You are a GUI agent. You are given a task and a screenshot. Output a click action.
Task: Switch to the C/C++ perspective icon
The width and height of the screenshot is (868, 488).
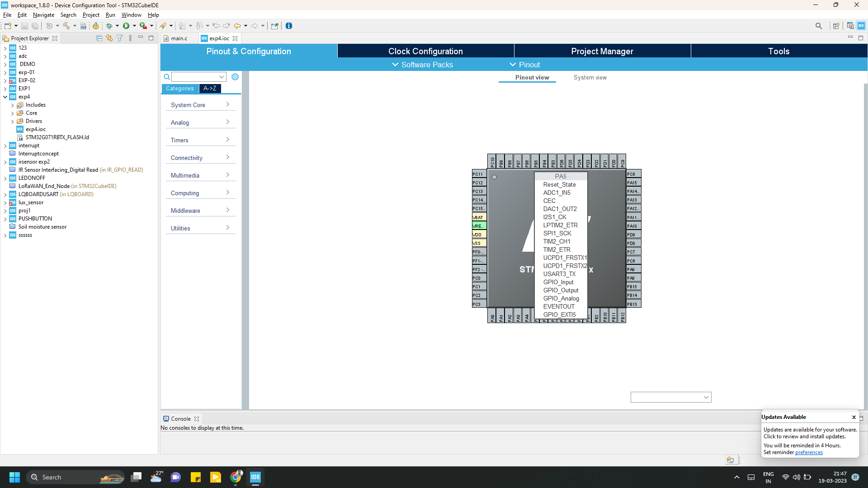tap(850, 26)
